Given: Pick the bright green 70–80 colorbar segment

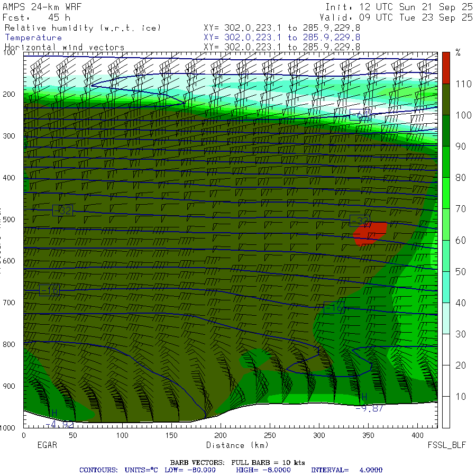Looking at the screenshot, I should [446, 193].
